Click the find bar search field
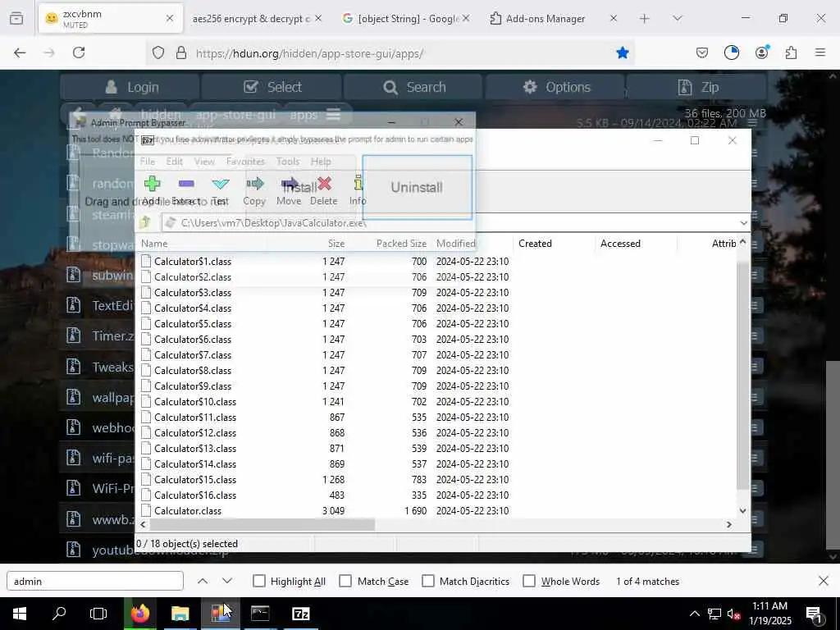This screenshot has height=630, width=840. (95, 581)
